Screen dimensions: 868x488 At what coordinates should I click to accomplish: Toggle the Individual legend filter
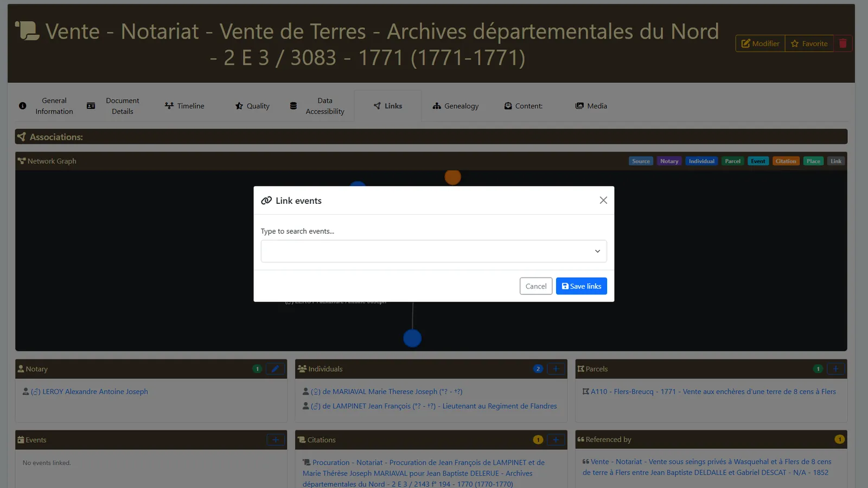pos(701,161)
